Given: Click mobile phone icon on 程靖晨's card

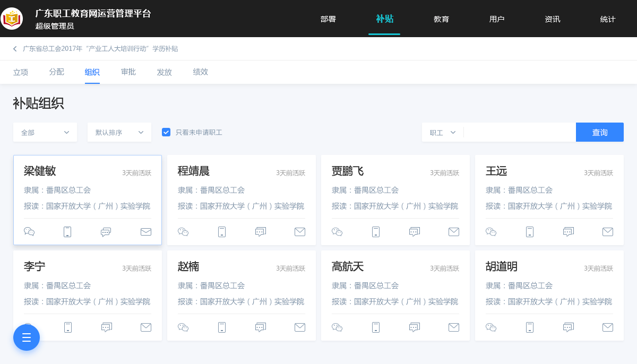Looking at the screenshot, I should [x=222, y=232].
